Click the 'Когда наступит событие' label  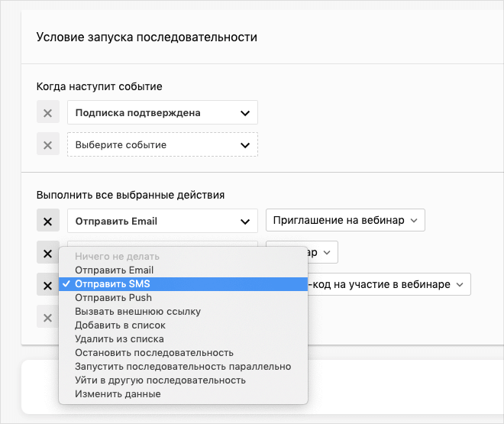coord(99,86)
